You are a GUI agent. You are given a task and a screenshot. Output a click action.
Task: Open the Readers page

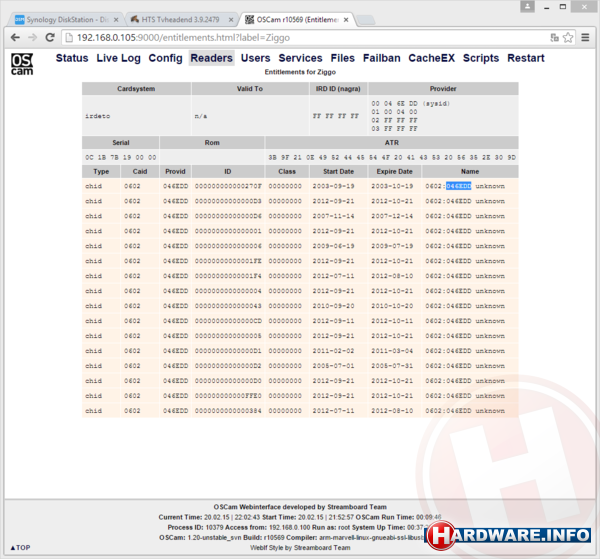tap(212, 58)
